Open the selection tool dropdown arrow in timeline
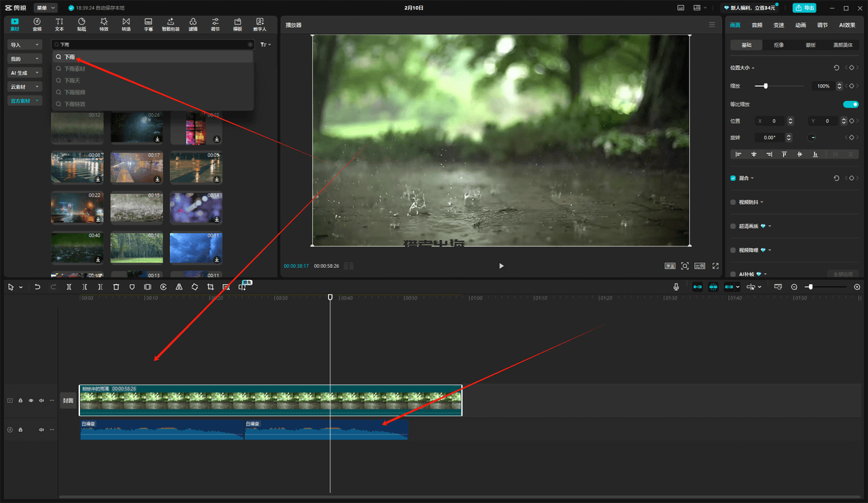868x503 pixels. (x=20, y=287)
